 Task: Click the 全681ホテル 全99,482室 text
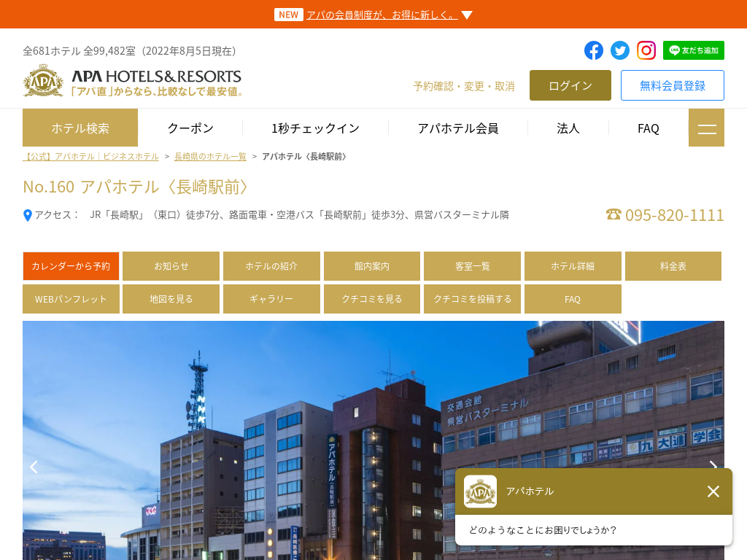pos(130,51)
